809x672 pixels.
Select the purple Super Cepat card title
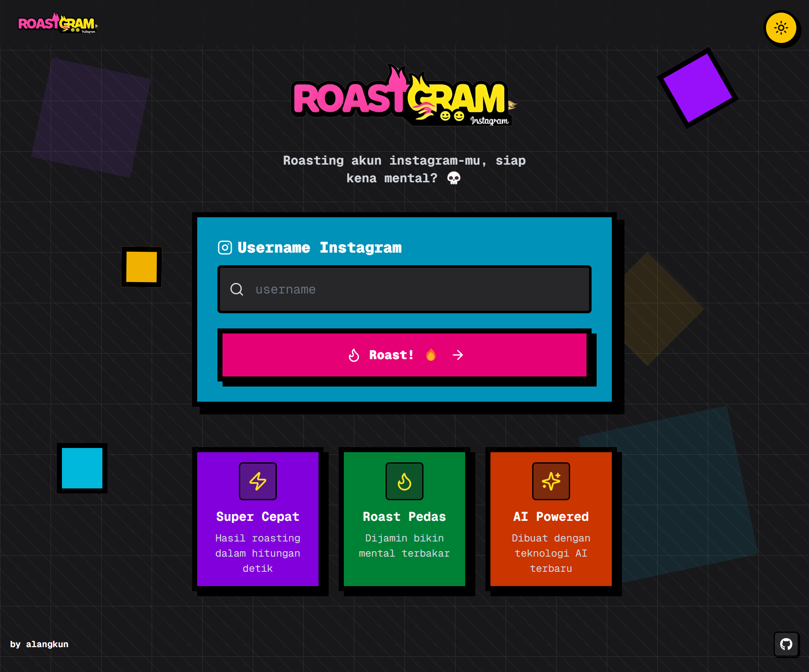click(x=258, y=517)
